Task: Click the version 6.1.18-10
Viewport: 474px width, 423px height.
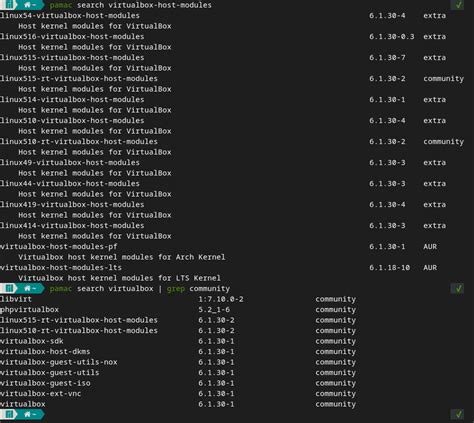Action: pyautogui.click(x=389, y=268)
